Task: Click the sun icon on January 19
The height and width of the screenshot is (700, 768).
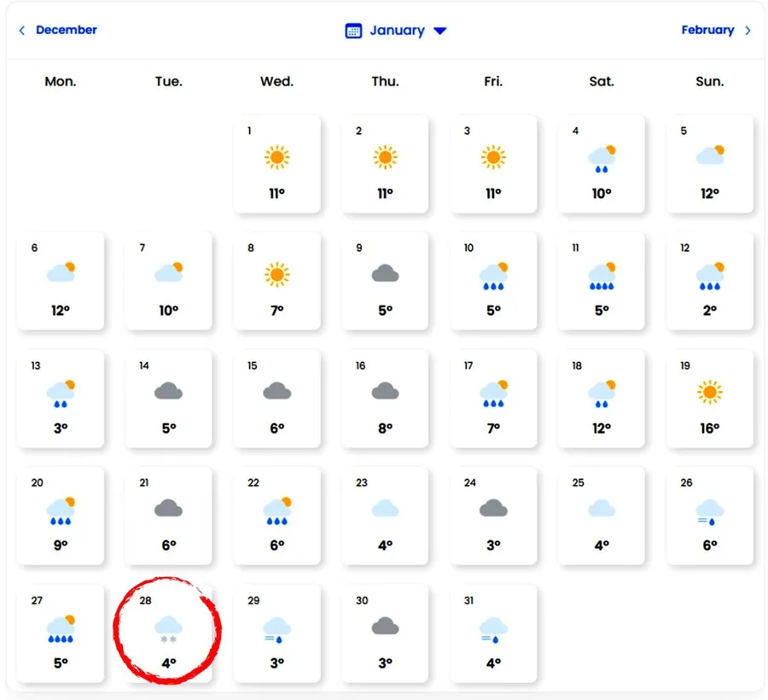Action: pos(709,392)
